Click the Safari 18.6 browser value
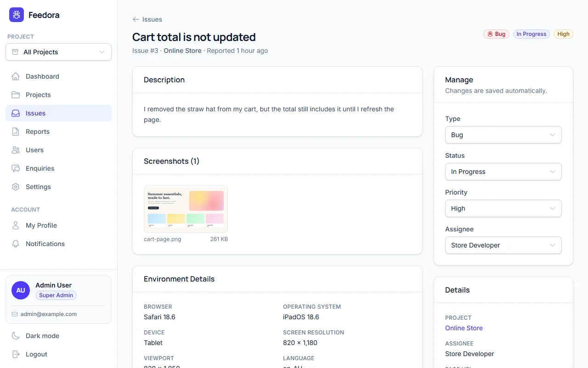588x368 pixels. 159,317
